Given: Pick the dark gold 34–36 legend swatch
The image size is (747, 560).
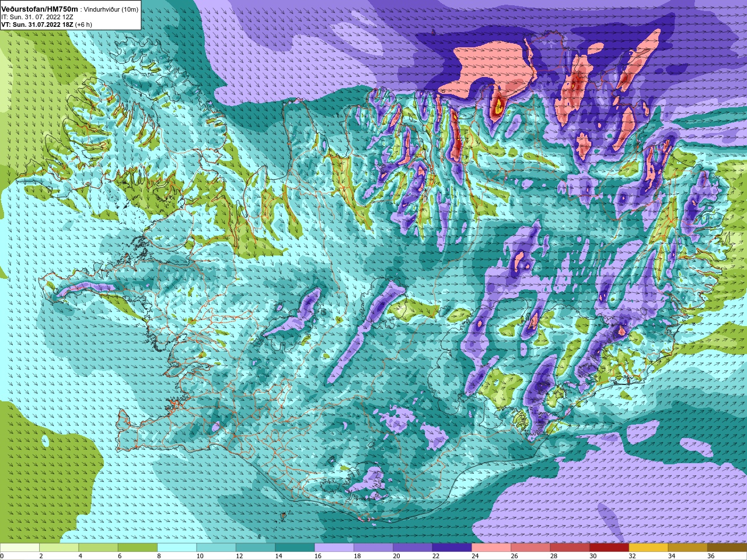Looking at the screenshot, I should point(687,548).
